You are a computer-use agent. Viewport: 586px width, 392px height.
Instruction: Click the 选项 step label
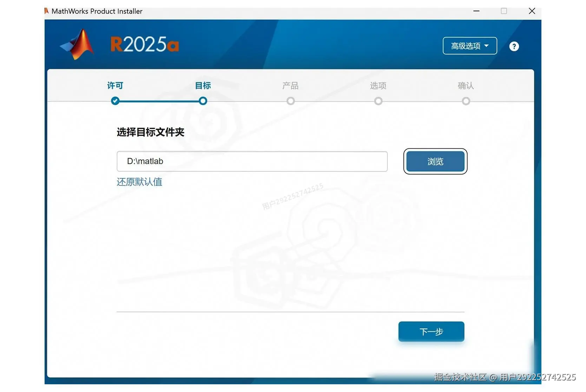point(378,85)
